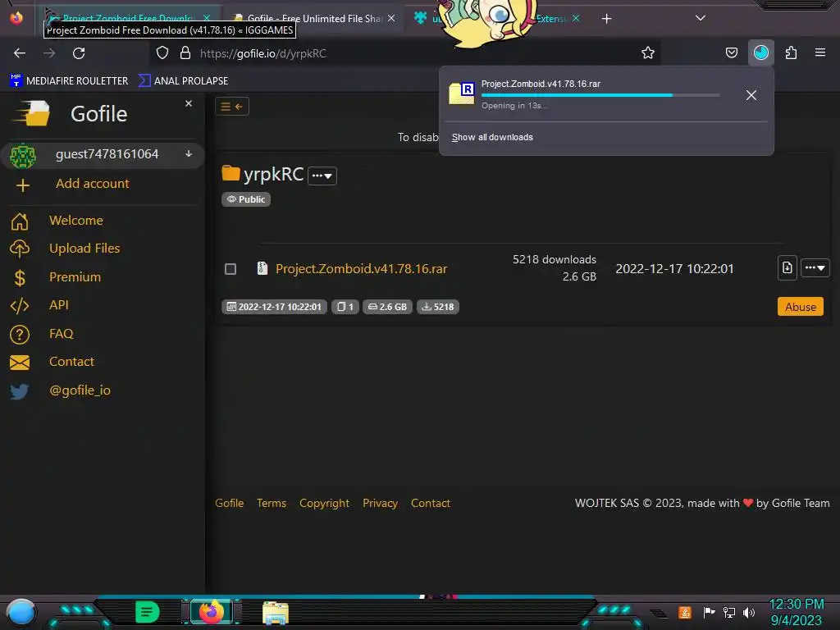Click the cloud upload icon
This screenshot has width=840, height=630.
[20, 249]
